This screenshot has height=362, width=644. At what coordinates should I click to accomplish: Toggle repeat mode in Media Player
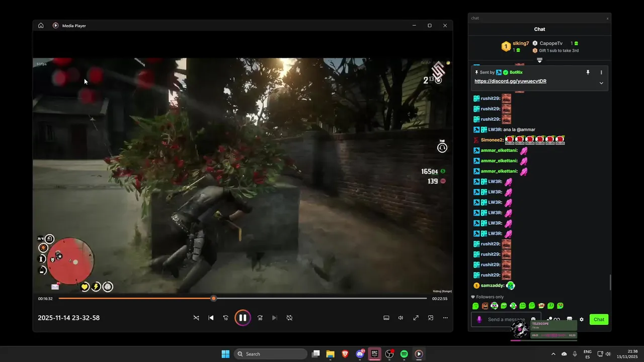(x=289, y=318)
